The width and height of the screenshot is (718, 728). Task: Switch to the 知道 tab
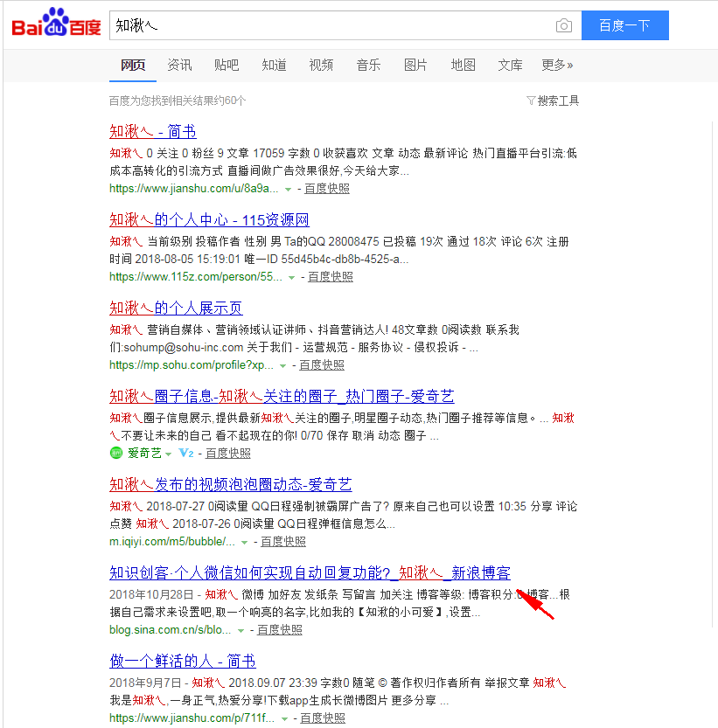pyautogui.click(x=275, y=65)
